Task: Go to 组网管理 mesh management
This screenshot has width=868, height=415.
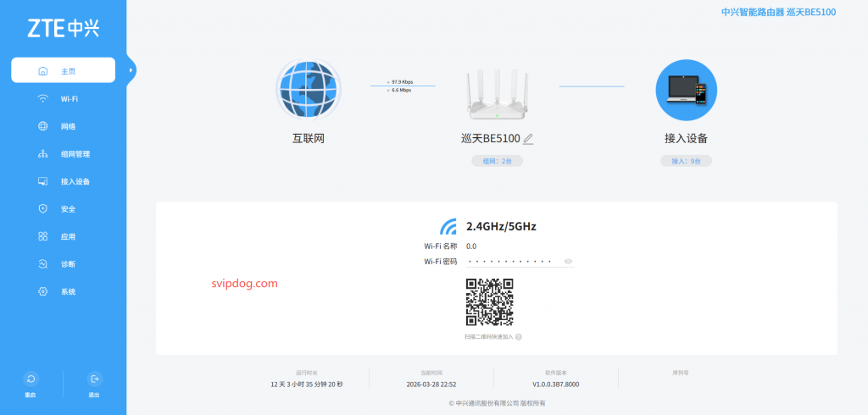Action: coord(75,154)
